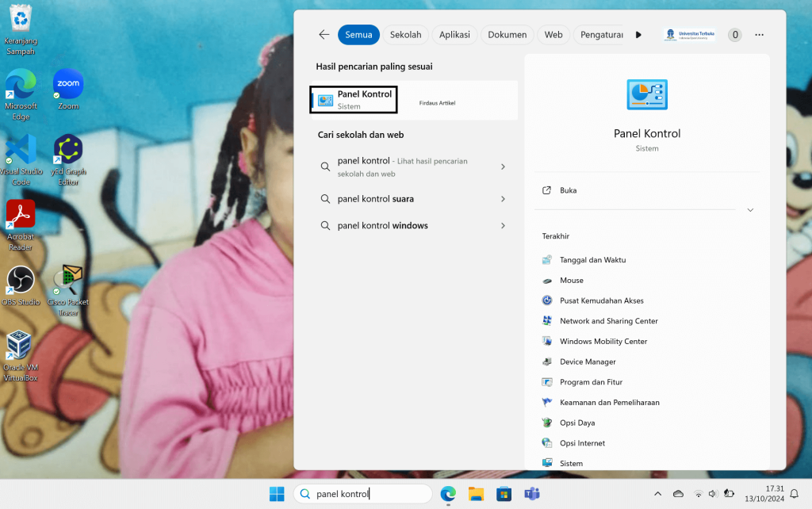Screen dimensions: 812x509
Task: Switch to the Aplikasi filter tab
Action: point(454,35)
